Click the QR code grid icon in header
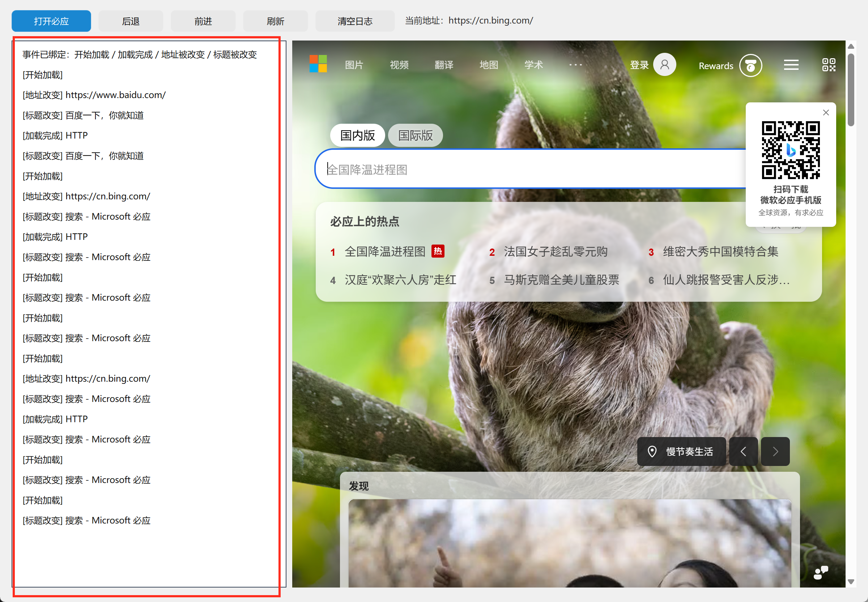The width and height of the screenshot is (868, 602). [x=829, y=65]
